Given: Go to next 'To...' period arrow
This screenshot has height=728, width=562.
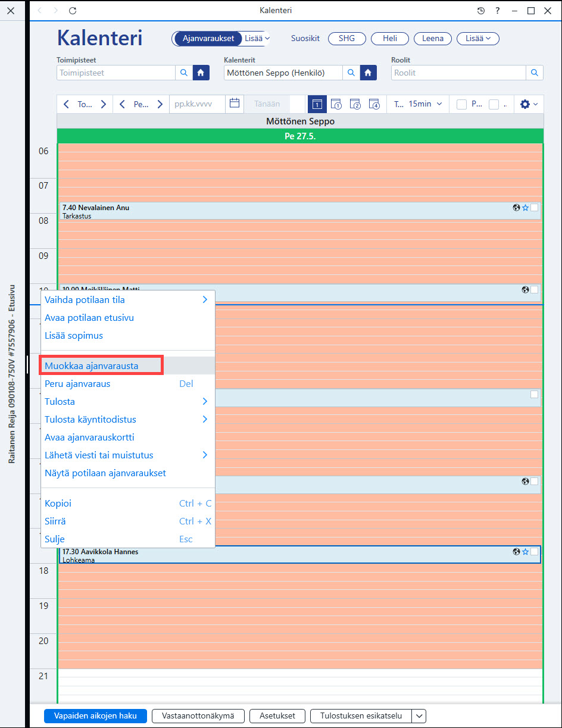Looking at the screenshot, I should [x=103, y=104].
